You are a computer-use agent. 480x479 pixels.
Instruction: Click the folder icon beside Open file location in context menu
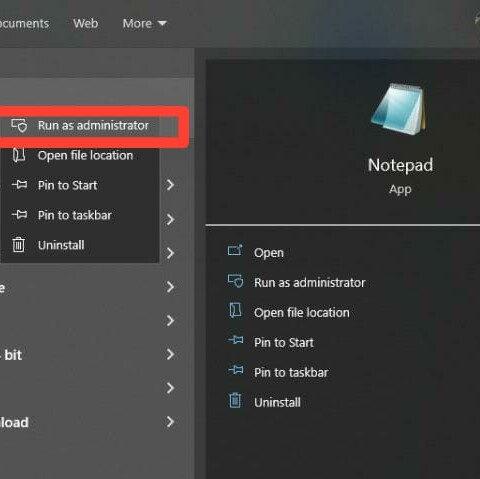click(19, 155)
